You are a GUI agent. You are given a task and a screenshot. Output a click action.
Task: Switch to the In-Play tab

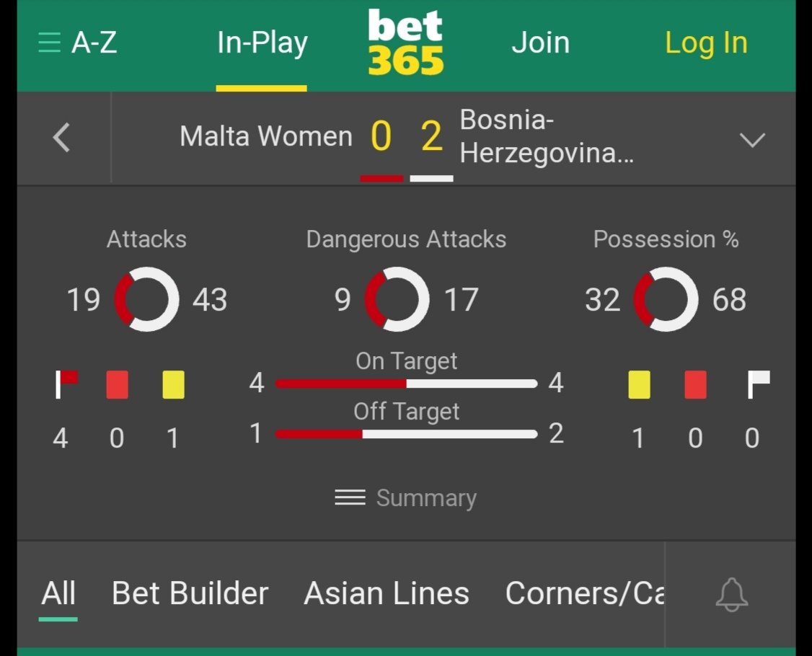pos(262,43)
